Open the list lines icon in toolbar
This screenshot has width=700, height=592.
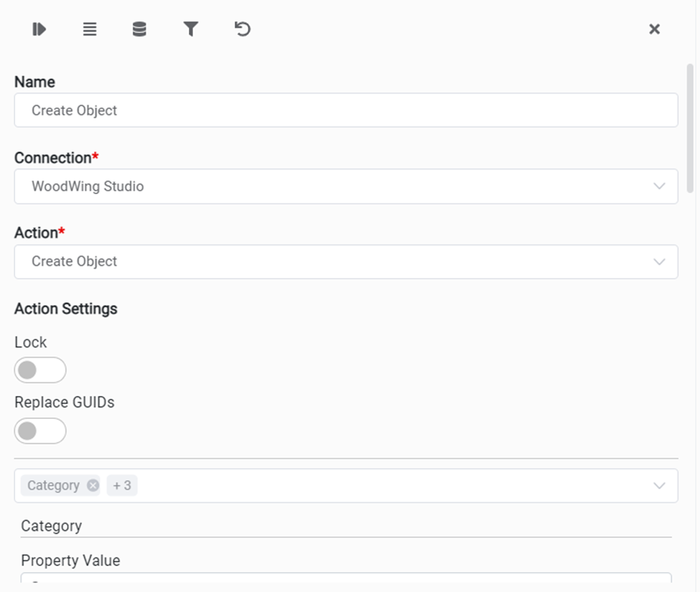90,29
